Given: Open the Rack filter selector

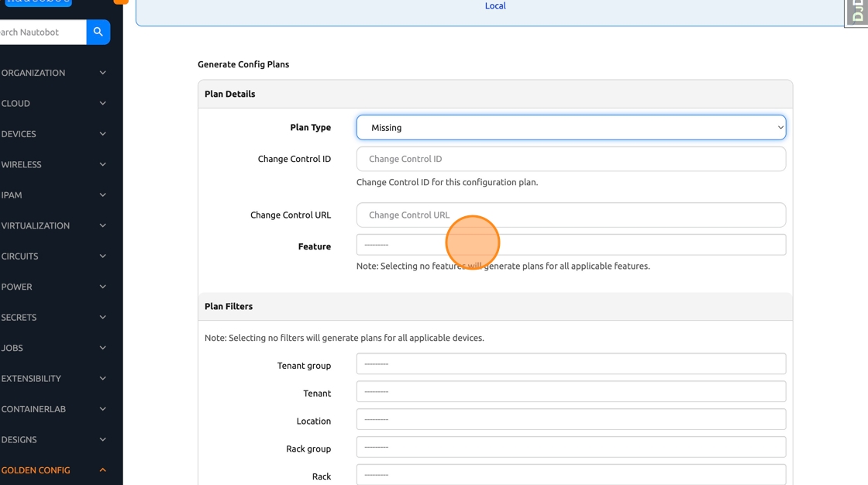Looking at the screenshot, I should coord(570,474).
